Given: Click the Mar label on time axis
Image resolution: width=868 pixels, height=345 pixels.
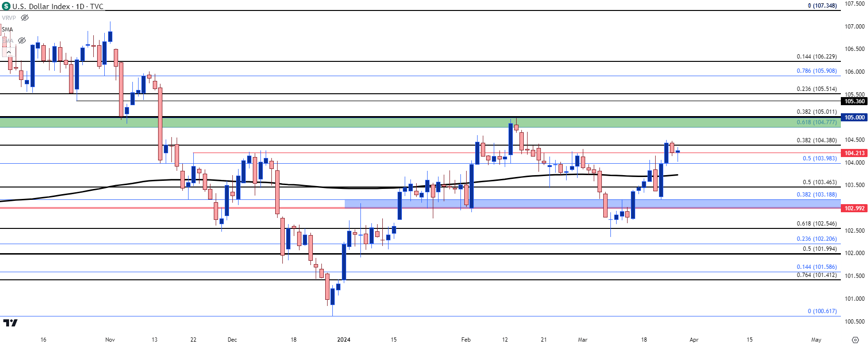Looking at the screenshot, I should click(582, 339).
